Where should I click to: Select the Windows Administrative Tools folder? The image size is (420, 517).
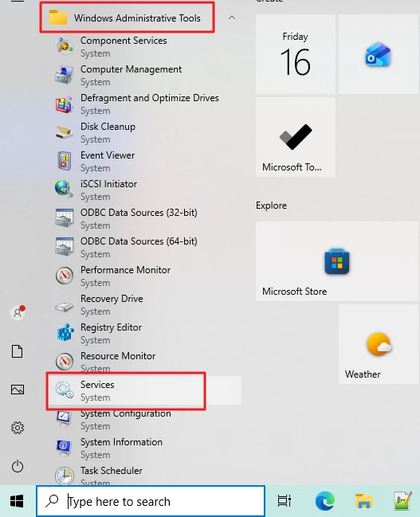coord(127,18)
